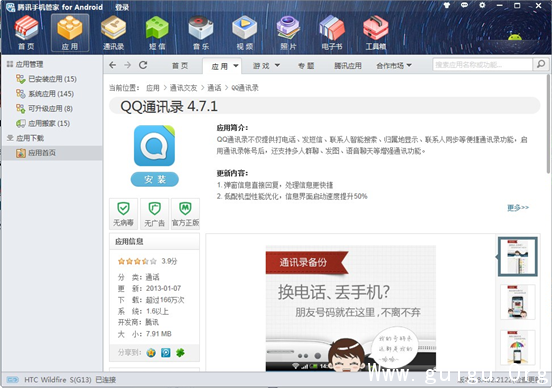The width and height of the screenshot is (552, 389).
Task: Click into the app search field
Action: pyautogui.click(x=483, y=64)
